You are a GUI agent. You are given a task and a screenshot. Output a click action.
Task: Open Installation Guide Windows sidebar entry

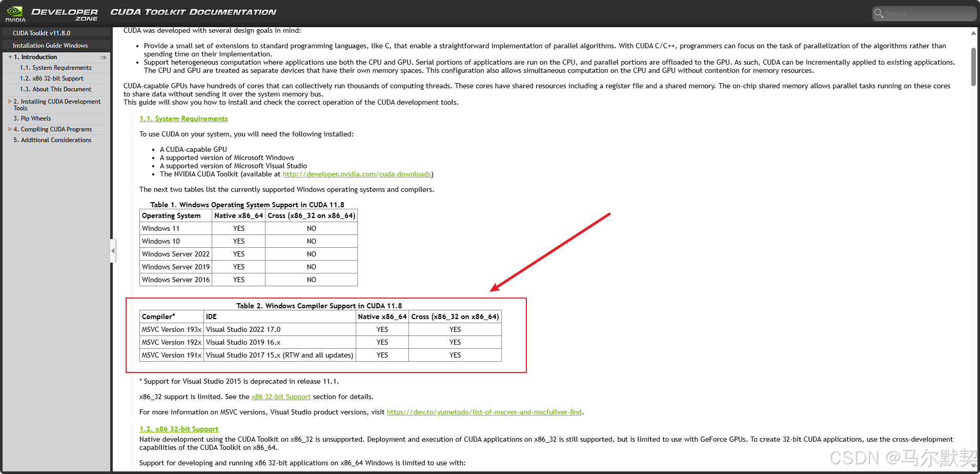[50, 46]
